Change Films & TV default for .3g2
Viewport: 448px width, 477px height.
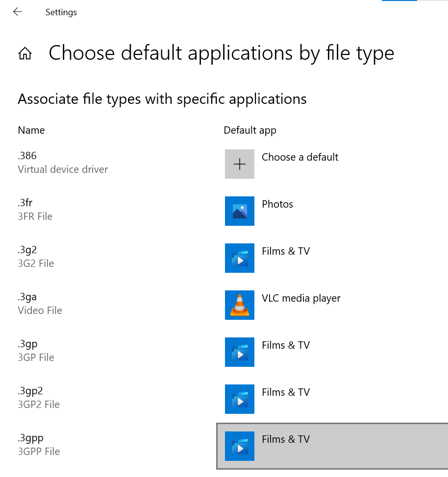tap(286, 251)
